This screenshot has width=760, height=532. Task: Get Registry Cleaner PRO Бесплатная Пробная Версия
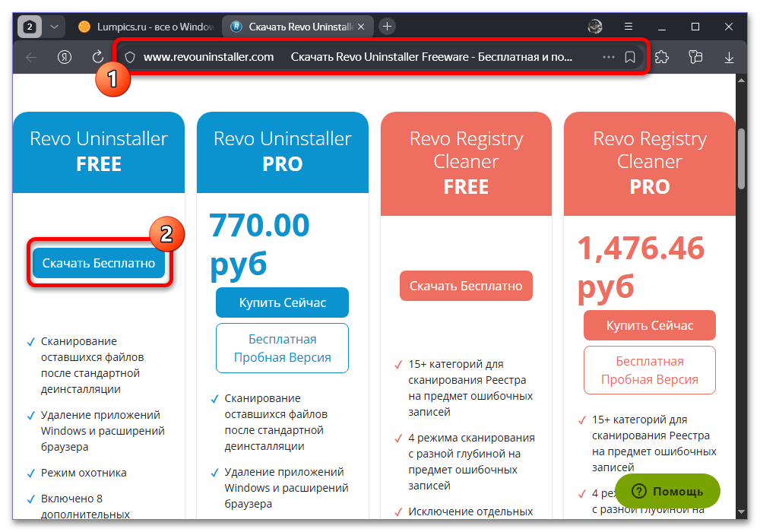650,370
